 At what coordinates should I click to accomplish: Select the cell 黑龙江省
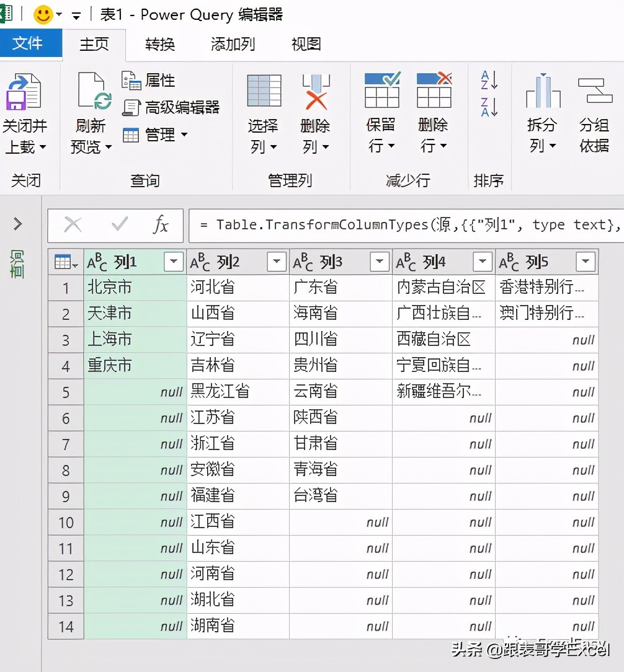tap(238, 392)
